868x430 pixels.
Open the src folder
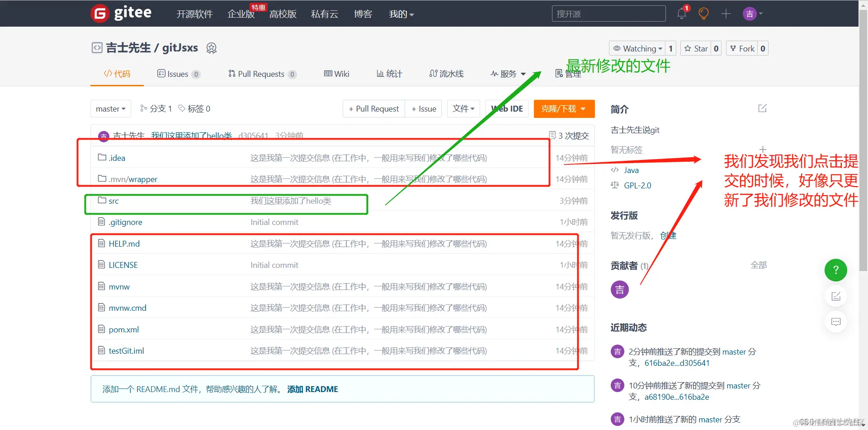pos(113,201)
